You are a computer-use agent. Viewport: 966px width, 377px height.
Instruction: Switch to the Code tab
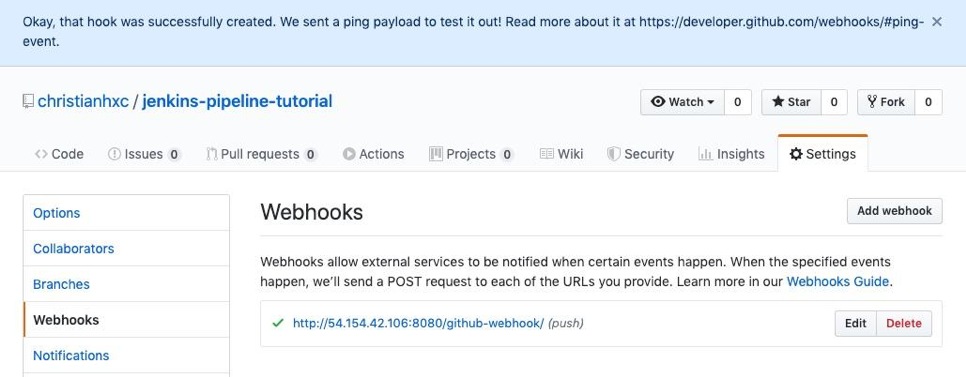59,154
